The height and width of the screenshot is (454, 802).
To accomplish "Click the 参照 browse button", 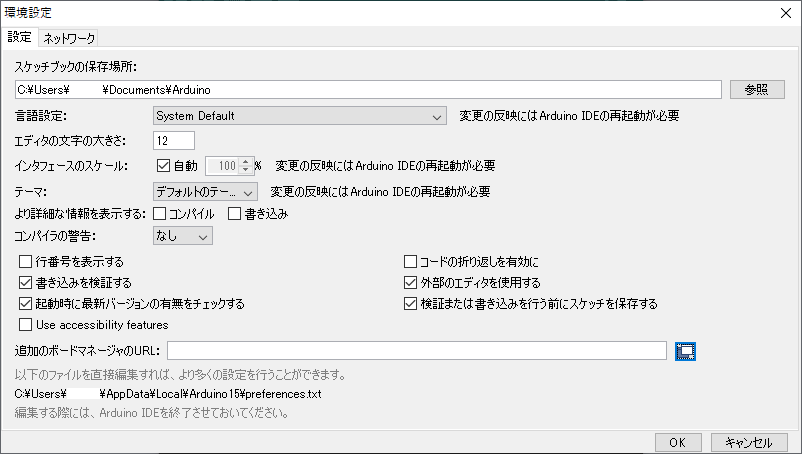I will [757, 89].
